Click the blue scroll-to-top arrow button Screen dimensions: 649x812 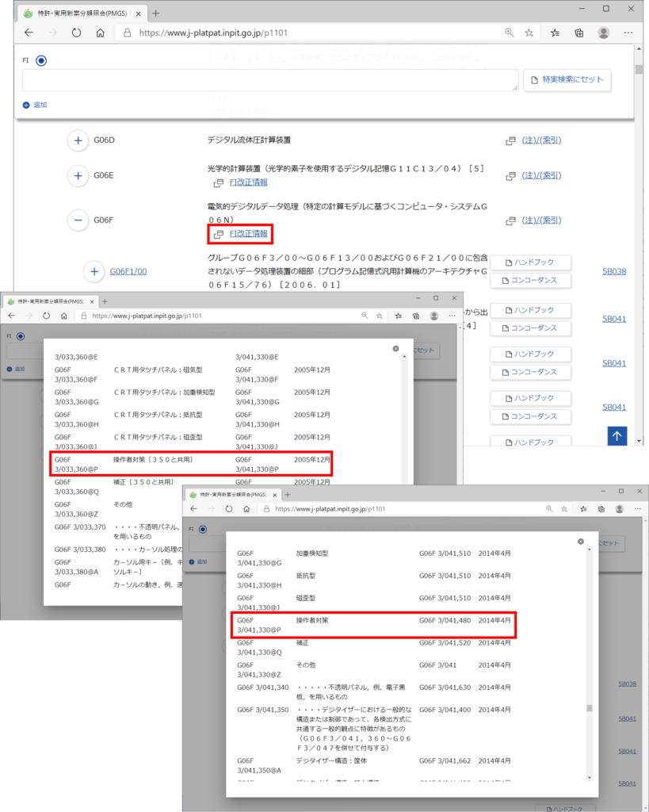[x=619, y=435]
